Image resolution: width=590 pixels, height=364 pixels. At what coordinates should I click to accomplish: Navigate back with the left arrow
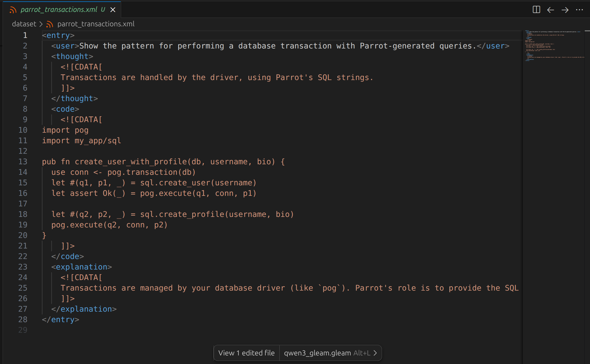(551, 10)
